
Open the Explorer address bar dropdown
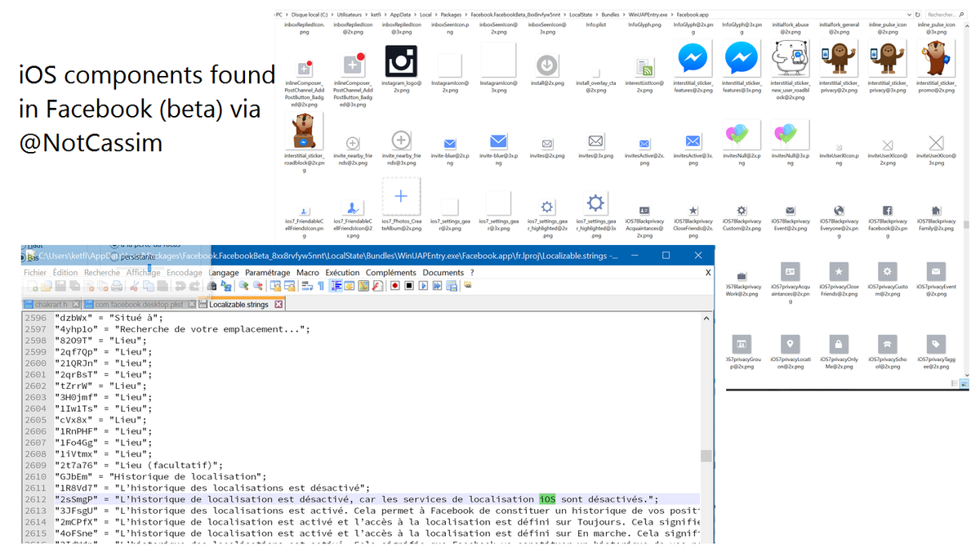coord(909,15)
